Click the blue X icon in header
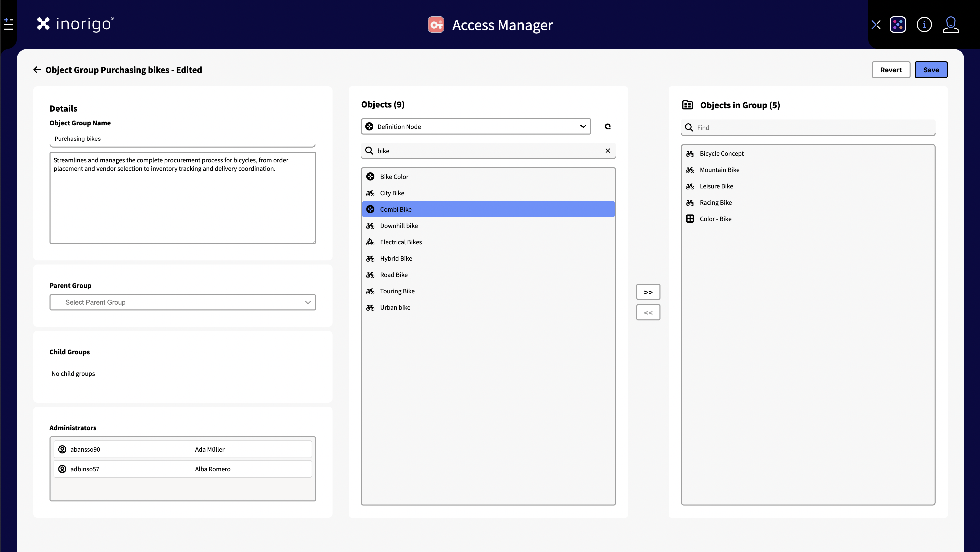980x552 pixels. [876, 25]
